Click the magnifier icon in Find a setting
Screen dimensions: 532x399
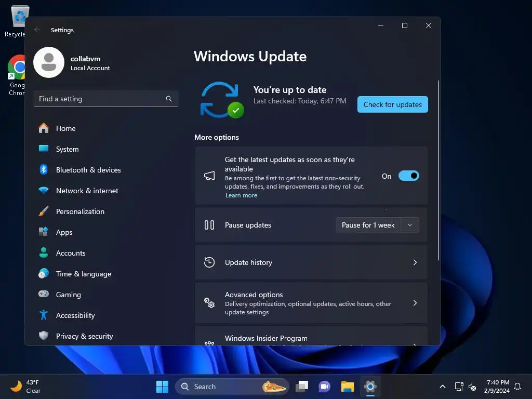pos(169,99)
